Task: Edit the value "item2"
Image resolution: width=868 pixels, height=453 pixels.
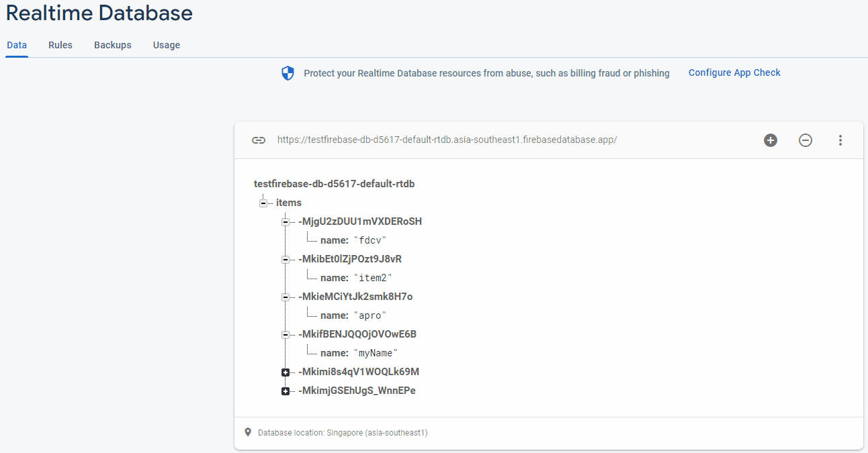Action: (373, 278)
